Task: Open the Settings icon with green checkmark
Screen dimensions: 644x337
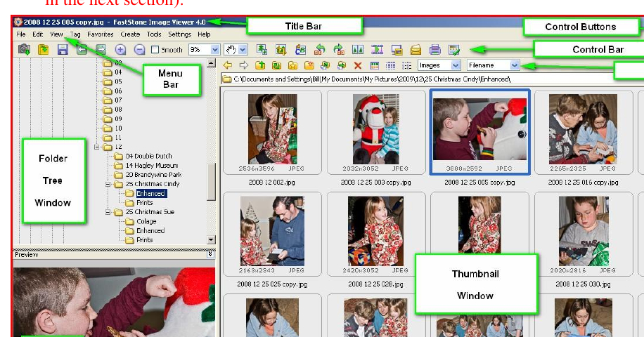Action: click(x=454, y=50)
